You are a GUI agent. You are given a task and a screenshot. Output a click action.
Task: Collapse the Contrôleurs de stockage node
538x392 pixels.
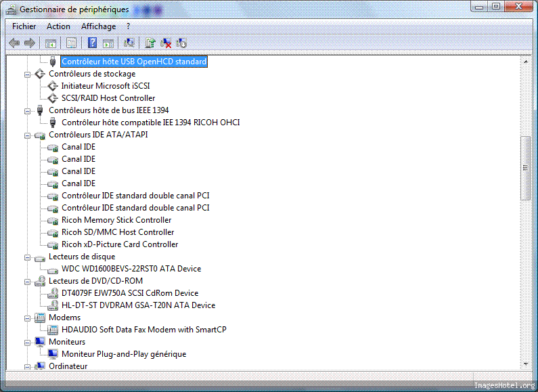click(28, 74)
